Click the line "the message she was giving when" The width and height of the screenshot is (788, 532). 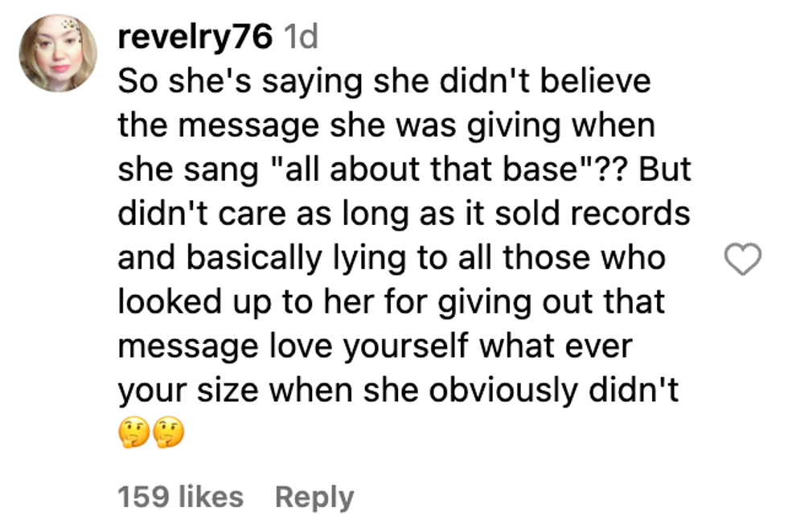(x=386, y=125)
